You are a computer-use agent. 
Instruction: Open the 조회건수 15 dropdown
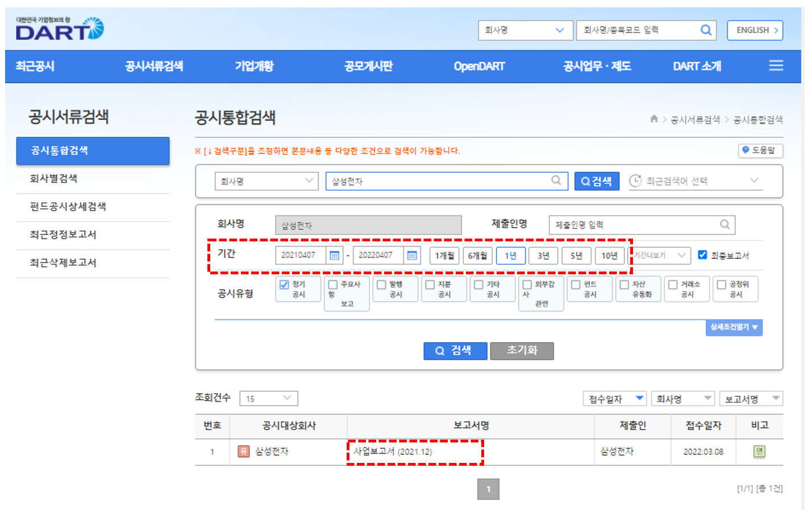(x=269, y=398)
